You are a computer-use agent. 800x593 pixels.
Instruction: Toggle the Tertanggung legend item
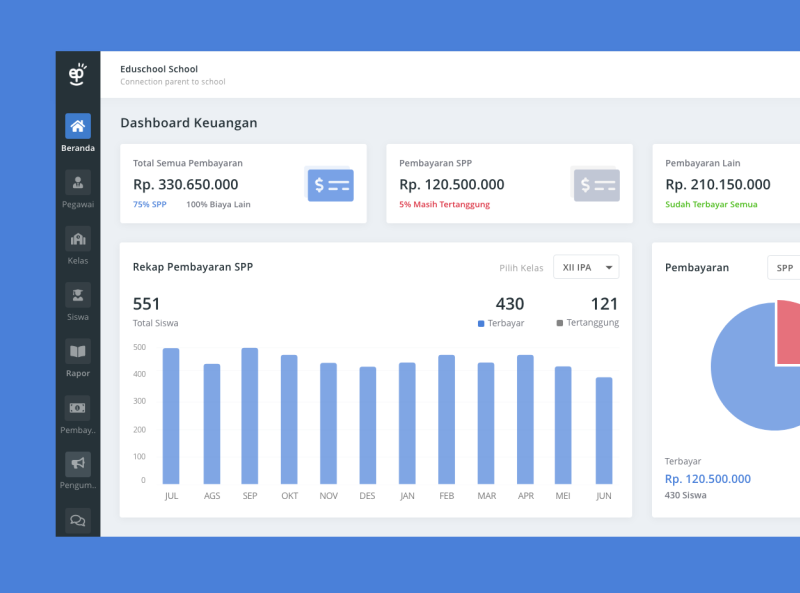tap(590, 323)
